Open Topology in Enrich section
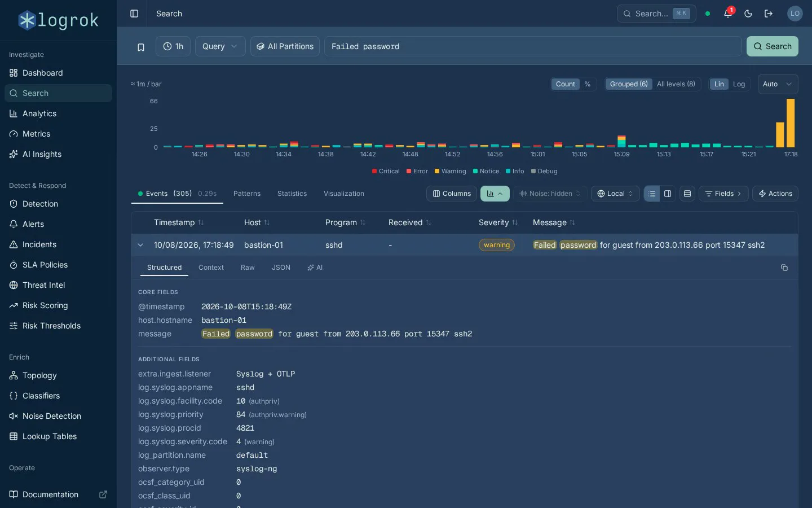812x508 pixels. (58, 375)
